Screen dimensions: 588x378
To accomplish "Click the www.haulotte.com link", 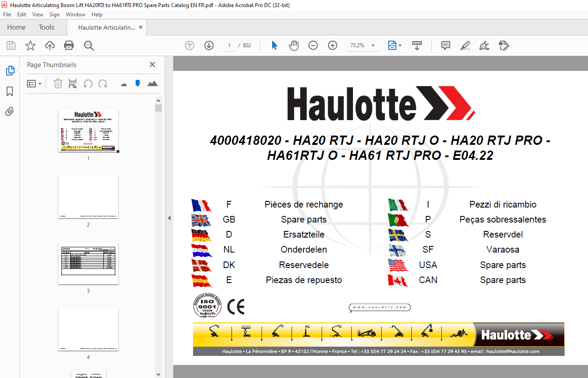I will pos(380,307).
